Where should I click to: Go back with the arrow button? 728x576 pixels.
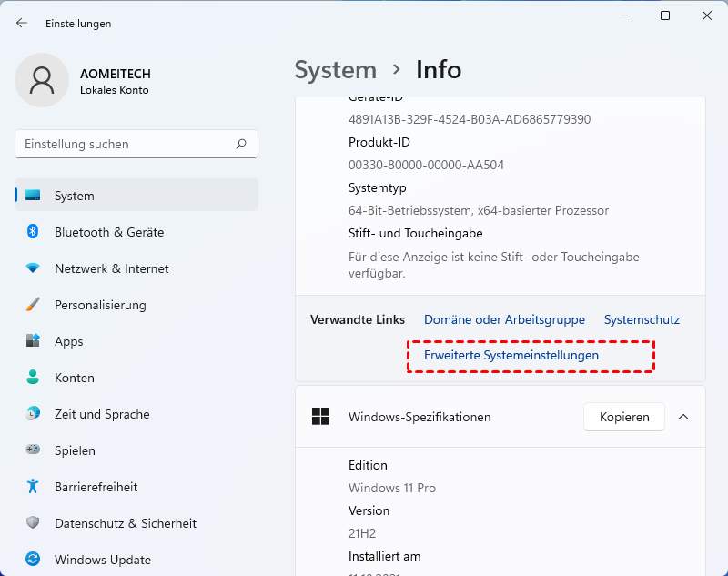pos(22,23)
